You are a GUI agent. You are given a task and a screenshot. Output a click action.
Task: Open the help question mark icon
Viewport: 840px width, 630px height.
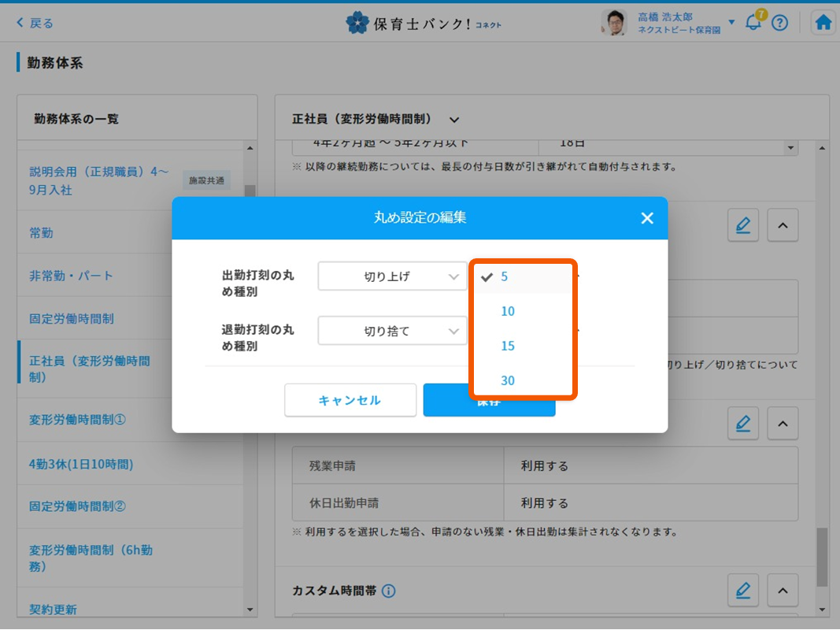[779, 23]
